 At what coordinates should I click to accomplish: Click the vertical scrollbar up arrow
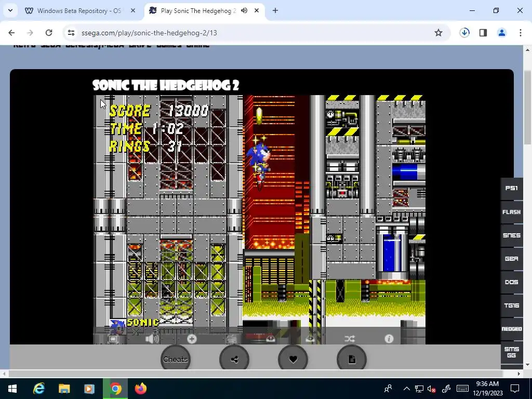528,50
